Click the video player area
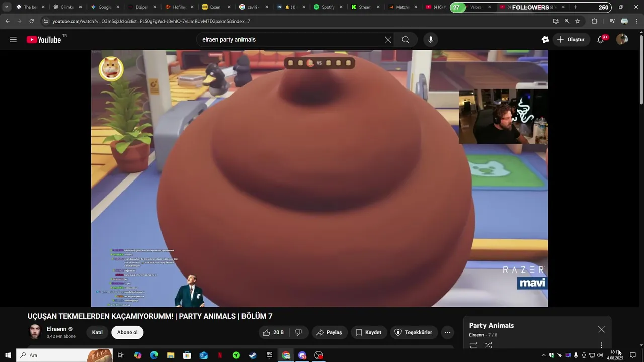 point(319,178)
